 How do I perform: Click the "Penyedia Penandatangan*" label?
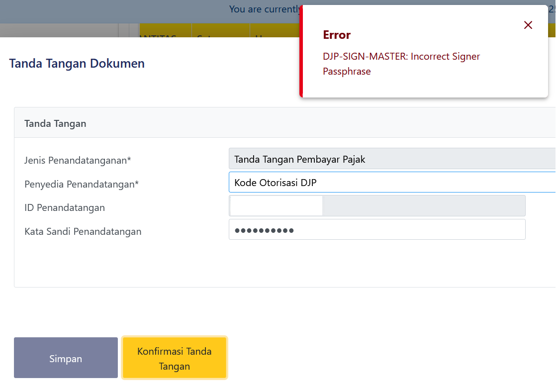click(82, 184)
